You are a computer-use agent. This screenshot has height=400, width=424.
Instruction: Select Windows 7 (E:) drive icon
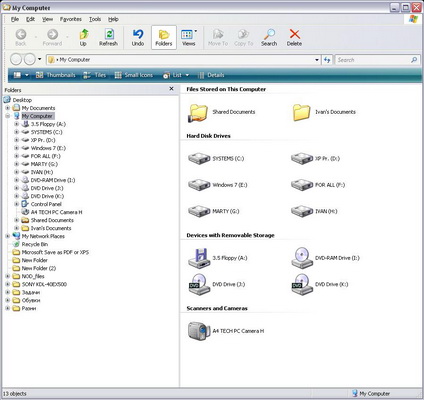[x=199, y=185]
